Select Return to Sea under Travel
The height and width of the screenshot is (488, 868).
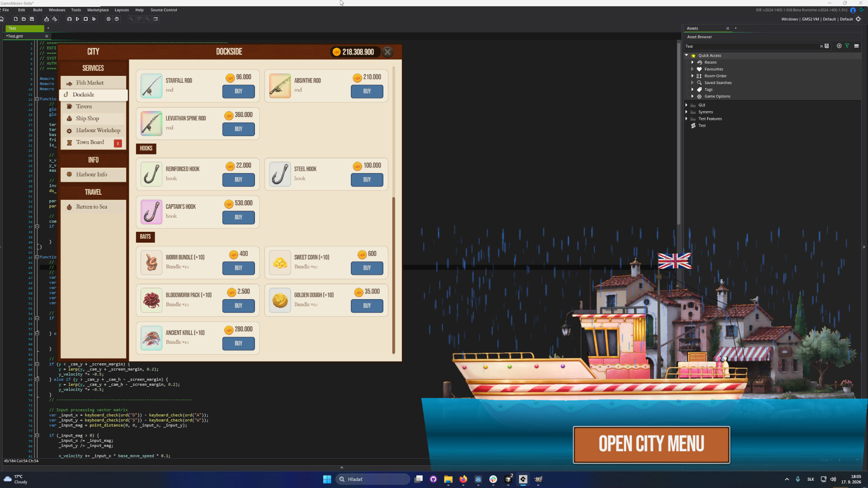[94, 206]
